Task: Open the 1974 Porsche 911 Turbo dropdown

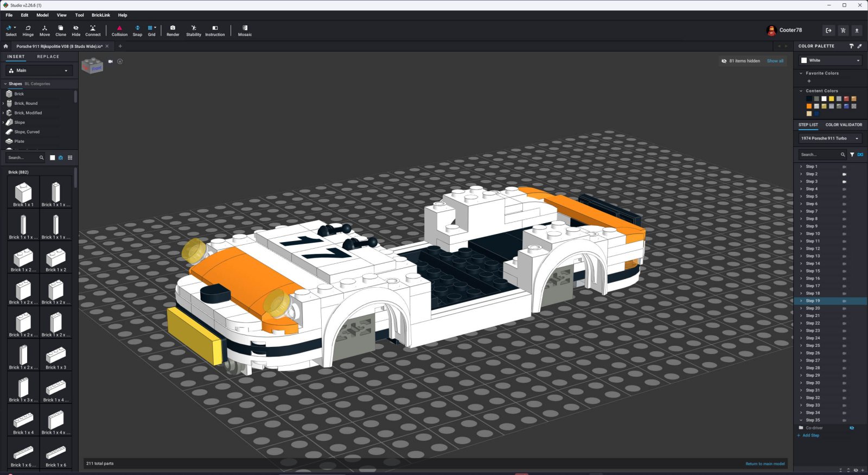Action: [830, 138]
